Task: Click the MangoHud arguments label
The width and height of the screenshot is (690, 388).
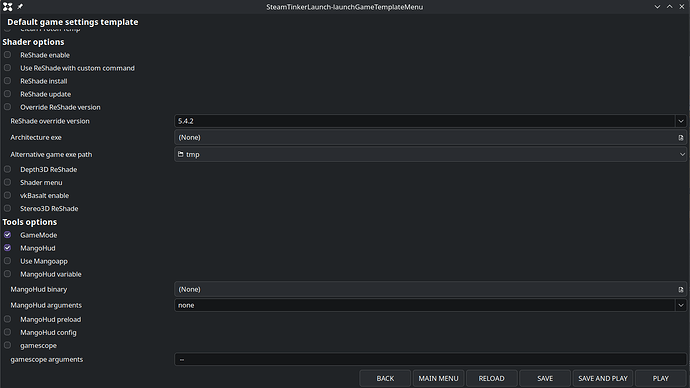Action: (x=46, y=305)
